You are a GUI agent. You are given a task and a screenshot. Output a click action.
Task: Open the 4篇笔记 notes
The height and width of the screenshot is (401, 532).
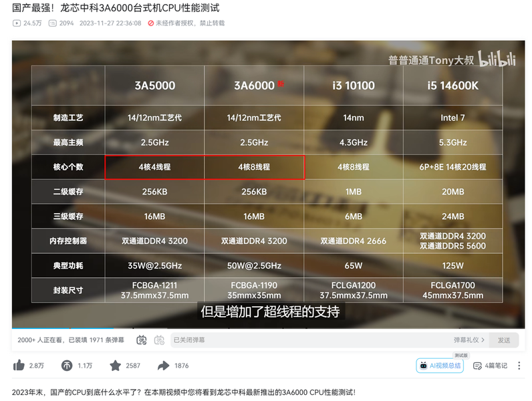coord(491,366)
